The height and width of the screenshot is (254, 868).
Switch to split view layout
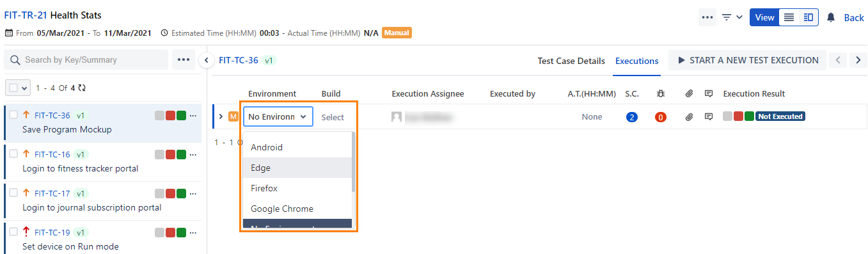(x=809, y=17)
